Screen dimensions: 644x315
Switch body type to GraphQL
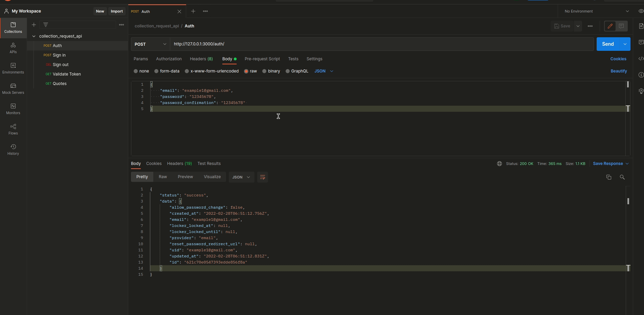[x=297, y=71]
